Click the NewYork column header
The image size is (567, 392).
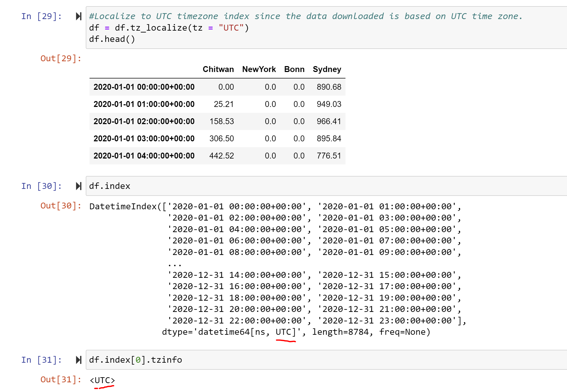259,69
